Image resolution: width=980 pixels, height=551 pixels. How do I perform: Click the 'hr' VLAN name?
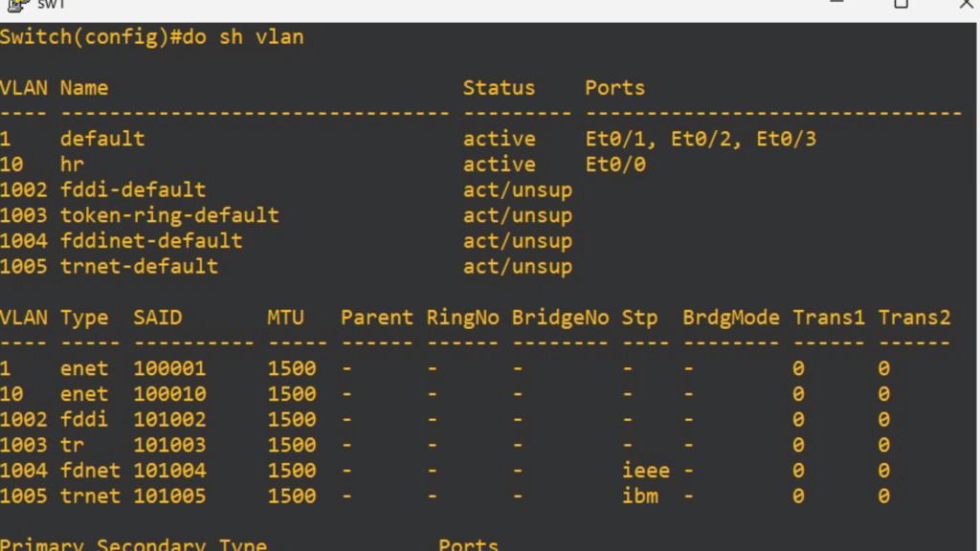tap(72, 165)
